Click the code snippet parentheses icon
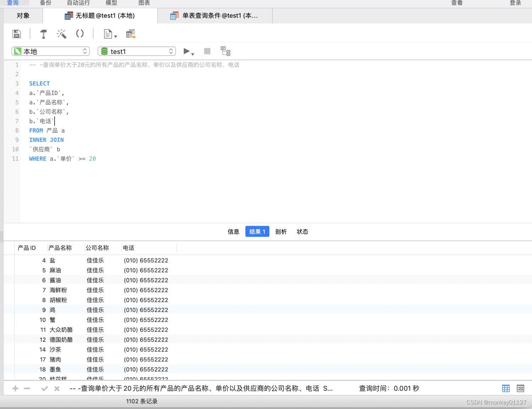 80,34
